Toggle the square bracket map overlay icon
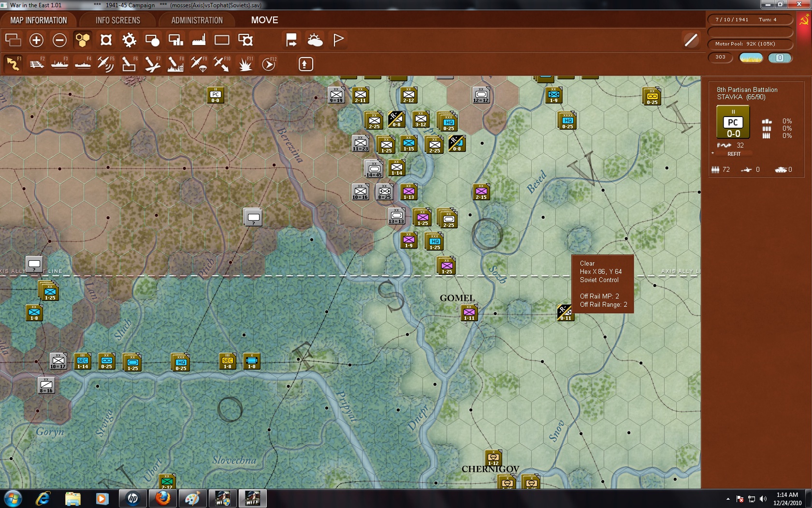 tap(106, 40)
